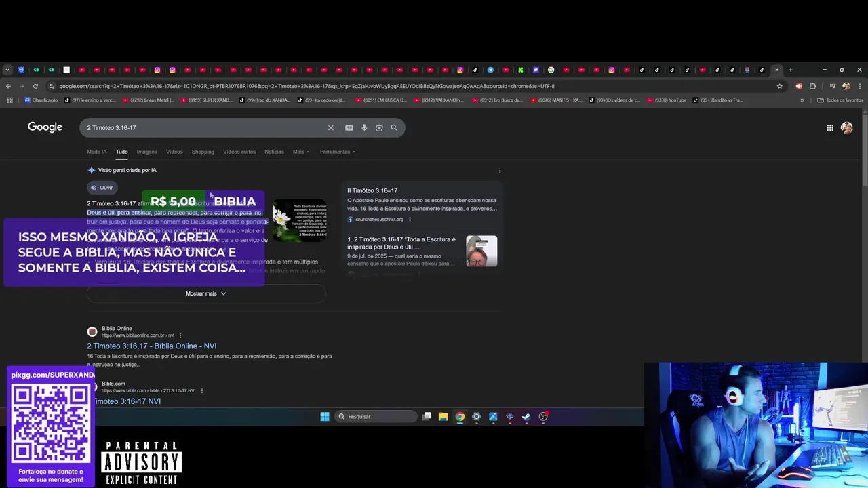The width and height of the screenshot is (868, 488).
Task: Open AI overview three-dot options
Action: click(x=500, y=171)
